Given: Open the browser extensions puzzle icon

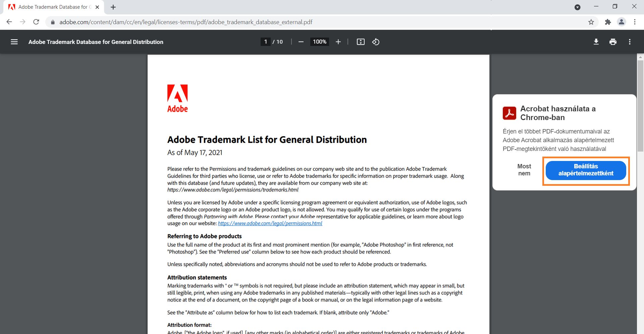Looking at the screenshot, I should click(x=608, y=22).
